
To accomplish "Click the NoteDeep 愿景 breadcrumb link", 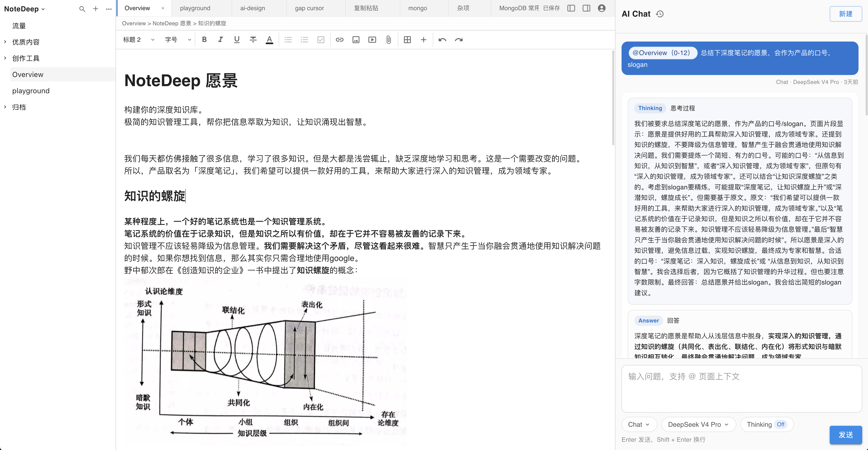I will pyautogui.click(x=172, y=23).
